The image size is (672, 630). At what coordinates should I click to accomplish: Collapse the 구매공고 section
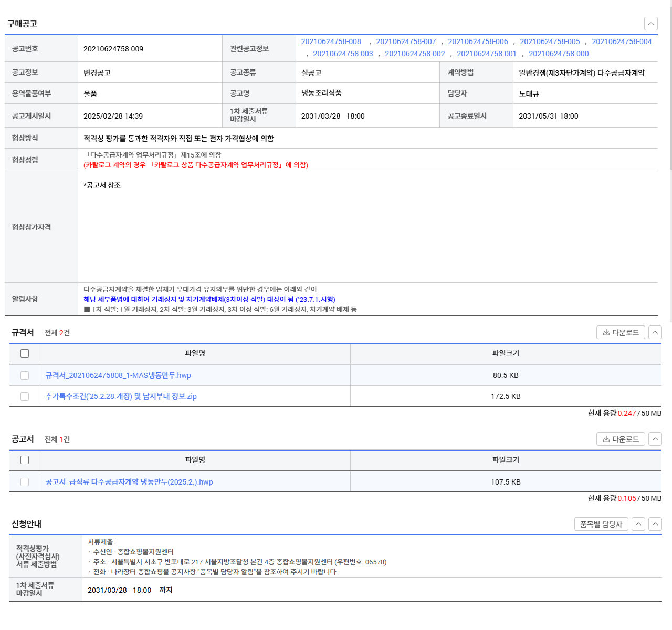point(650,24)
